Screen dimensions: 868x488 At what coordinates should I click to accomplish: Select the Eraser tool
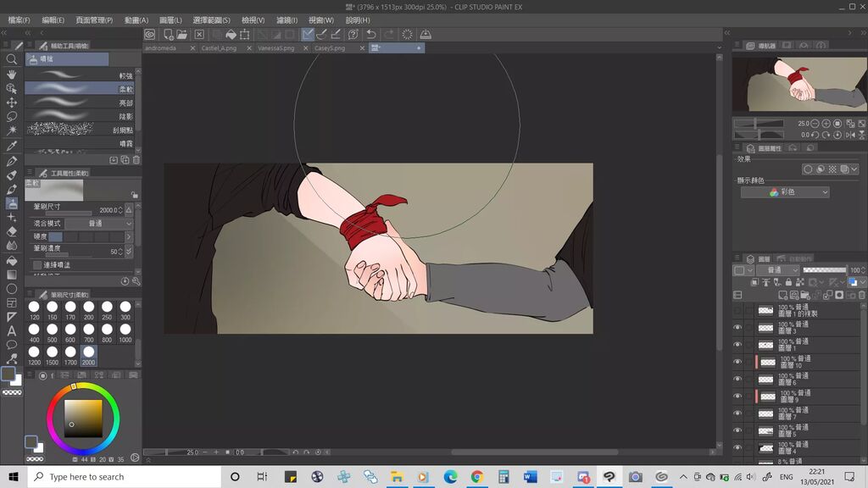[11, 231]
